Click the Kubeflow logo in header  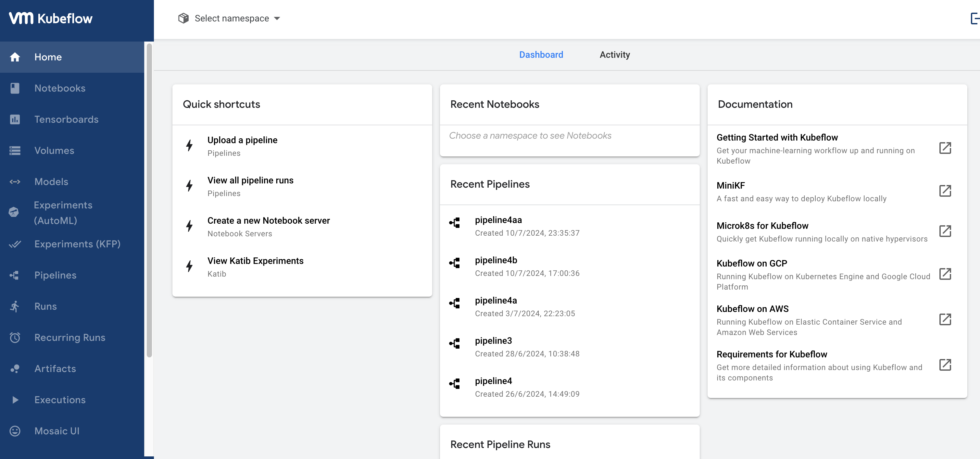[51, 18]
